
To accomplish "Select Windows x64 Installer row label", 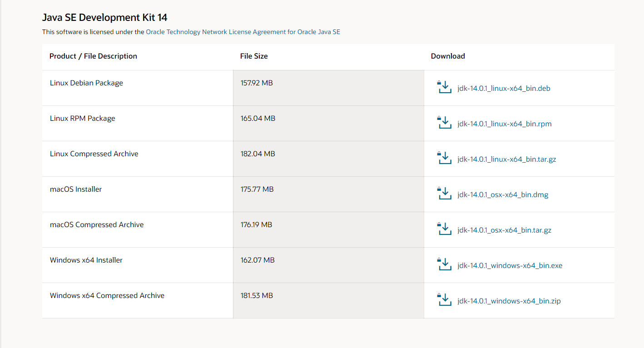I will 86,260.
